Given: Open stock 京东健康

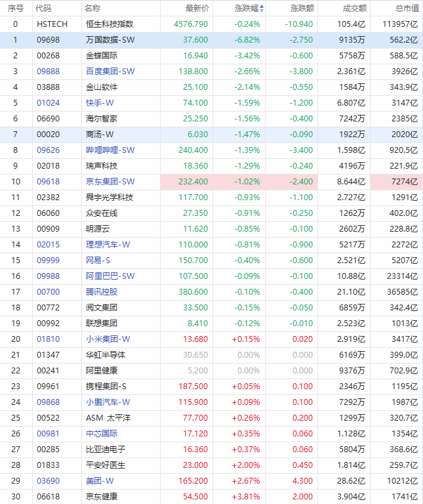Looking at the screenshot, I should pyautogui.click(x=102, y=497).
